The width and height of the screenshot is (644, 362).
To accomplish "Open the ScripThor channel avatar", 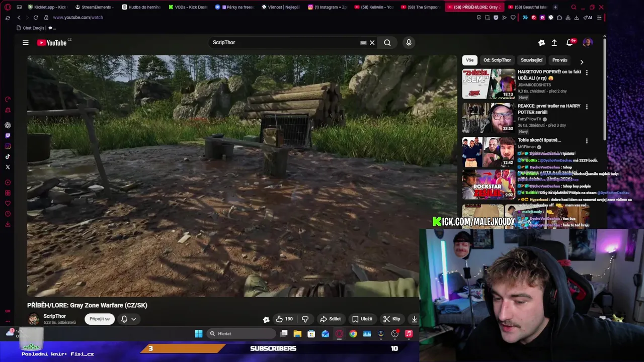I will click(33, 319).
